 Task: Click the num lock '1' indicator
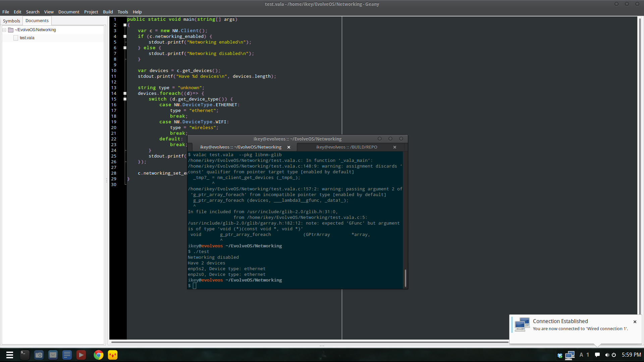coord(588,355)
